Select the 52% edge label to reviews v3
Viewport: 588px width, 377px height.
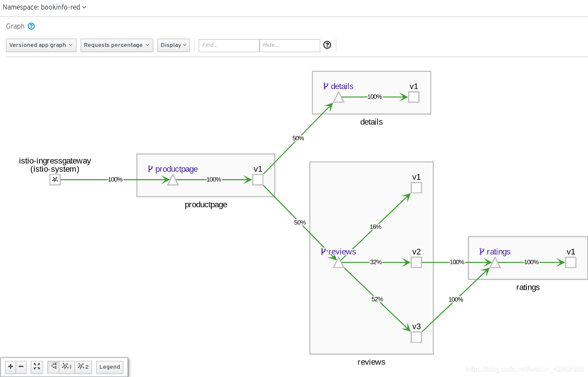[x=377, y=299]
